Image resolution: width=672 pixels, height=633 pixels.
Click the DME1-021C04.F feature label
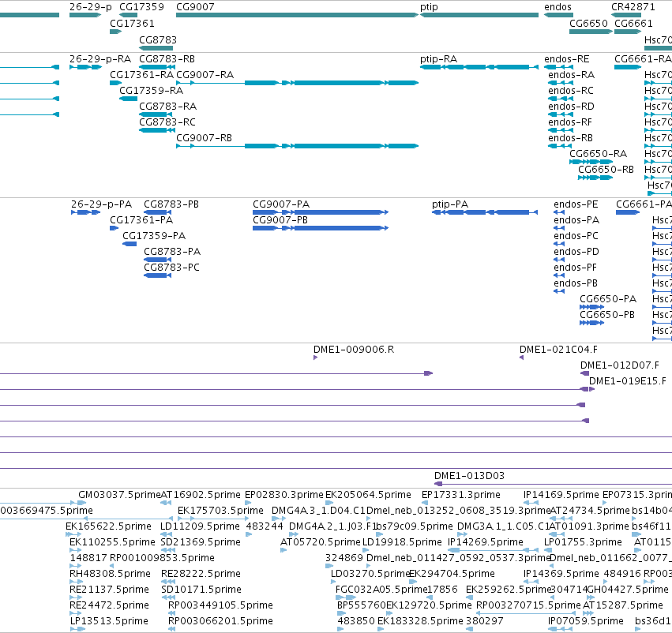tap(558, 350)
